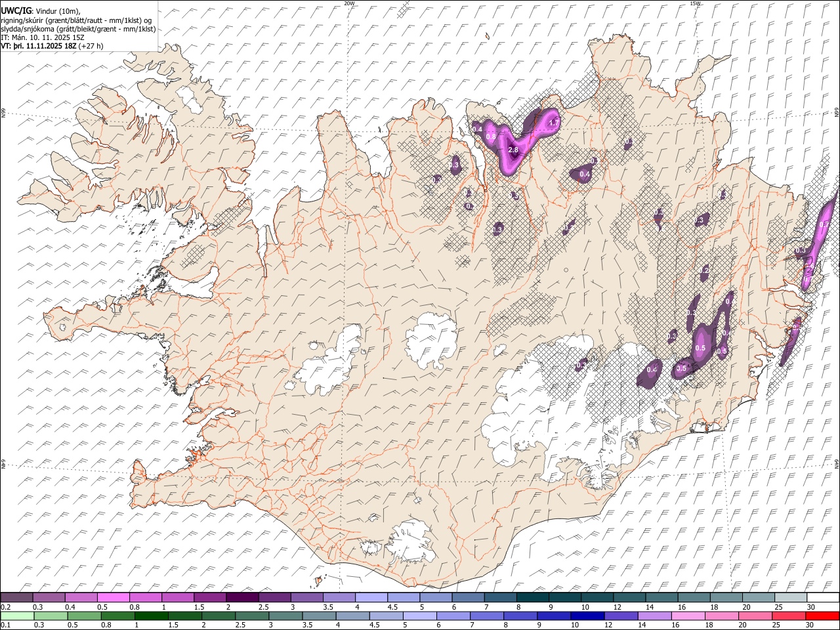Click the 'rigning/skúrir (grænt/blátt/rautt - mm/1klst) og' line
Viewport: 840px width, 630px height.
coord(77,20)
